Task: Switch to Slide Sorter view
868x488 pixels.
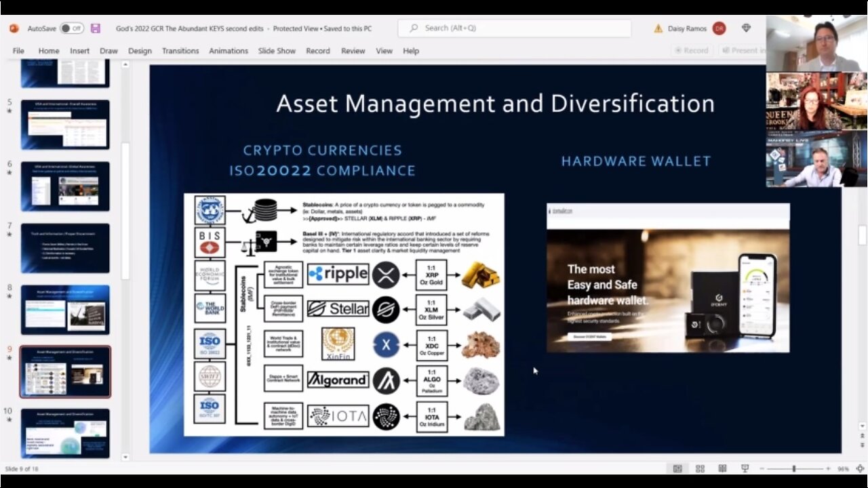Action: 700,468
